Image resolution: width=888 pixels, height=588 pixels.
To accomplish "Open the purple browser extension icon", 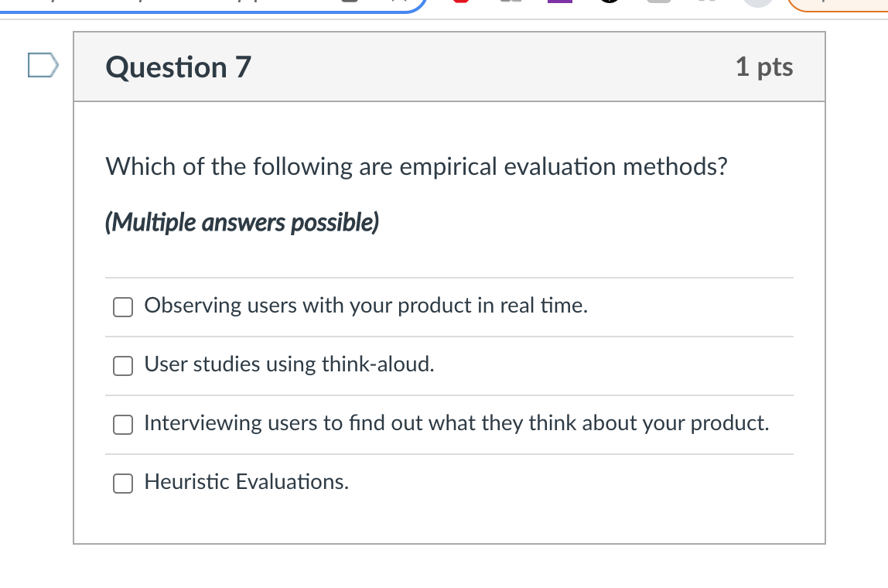I will (x=559, y=2).
